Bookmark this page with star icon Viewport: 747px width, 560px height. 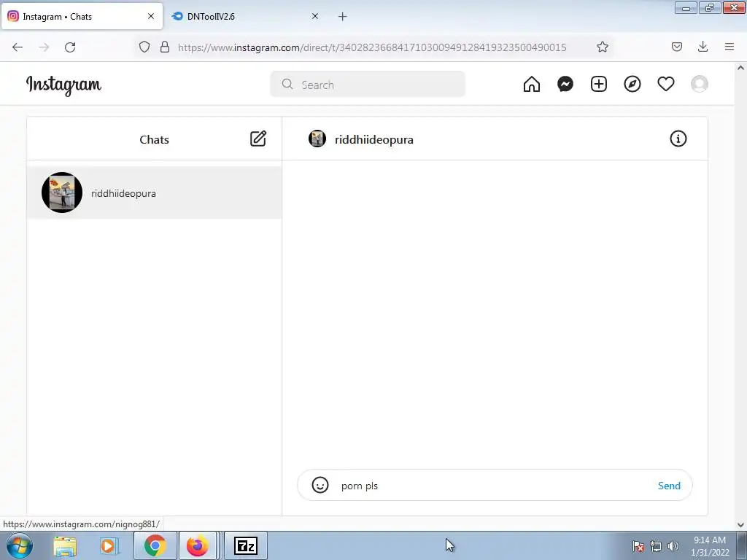(602, 47)
